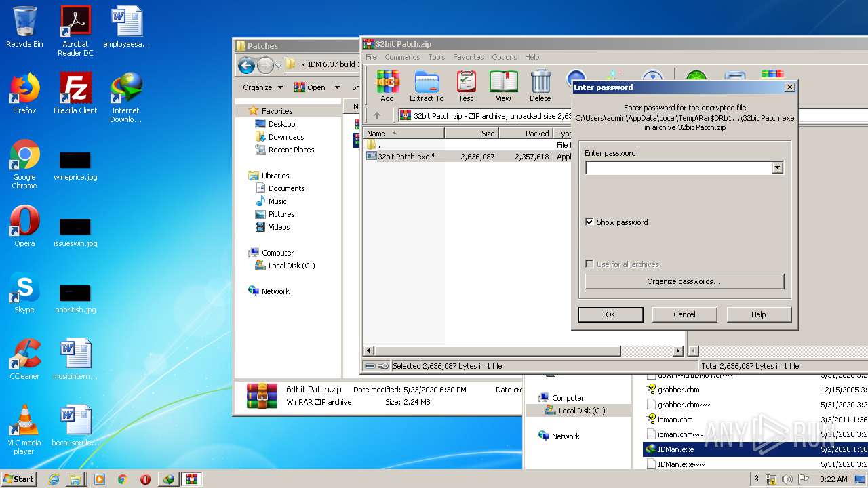
Task: Launch Acrobat Reader DC desktop shortcut
Action: click(75, 31)
